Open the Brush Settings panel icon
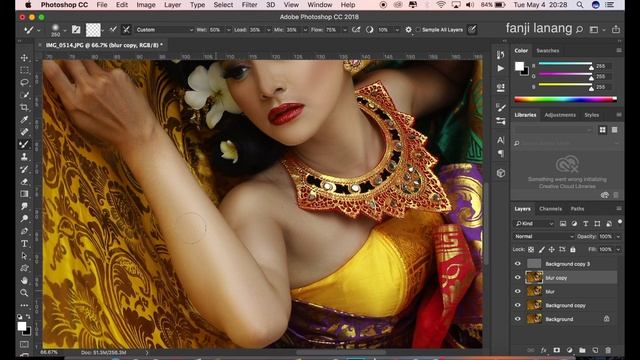This screenshot has height=360, width=640. click(76, 29)
